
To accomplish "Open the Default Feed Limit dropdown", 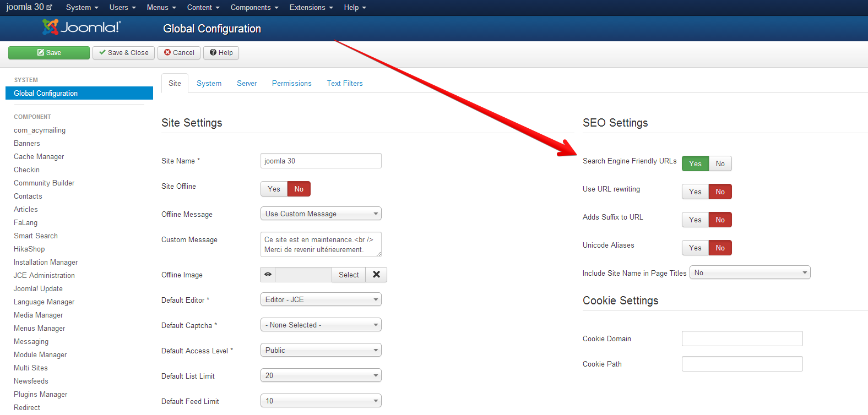I will point(321,401).
